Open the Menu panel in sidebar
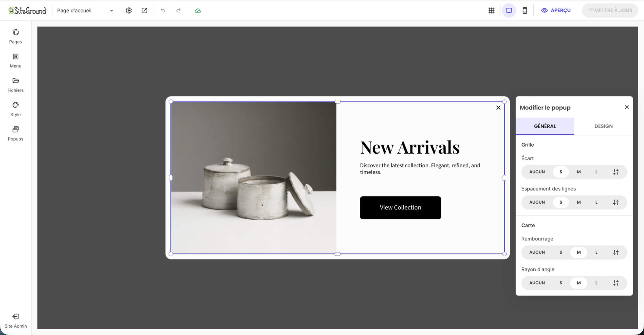Viewport: 644px width, 335px height. click(16, 61)
